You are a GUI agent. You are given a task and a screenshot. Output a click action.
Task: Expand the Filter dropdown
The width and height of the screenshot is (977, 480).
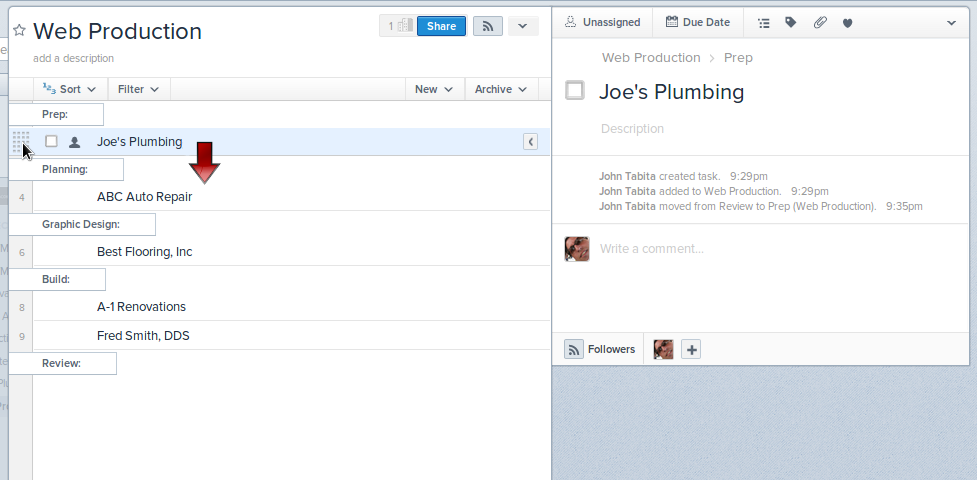pos(138,89)
